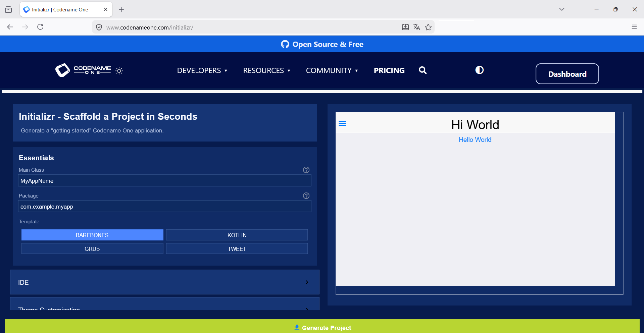
Task: Click the install-app icon in address bar
Action: pos(405,27)
